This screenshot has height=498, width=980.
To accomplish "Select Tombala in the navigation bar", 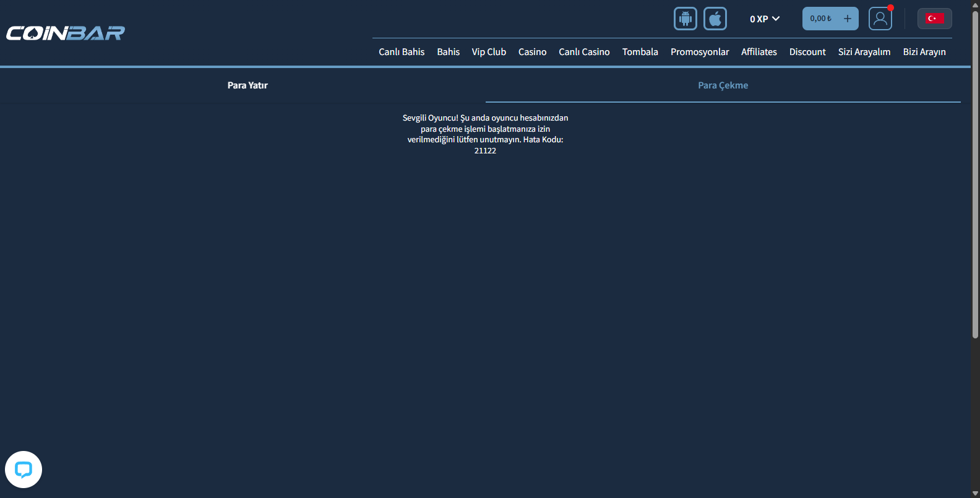I will [640, 52].
